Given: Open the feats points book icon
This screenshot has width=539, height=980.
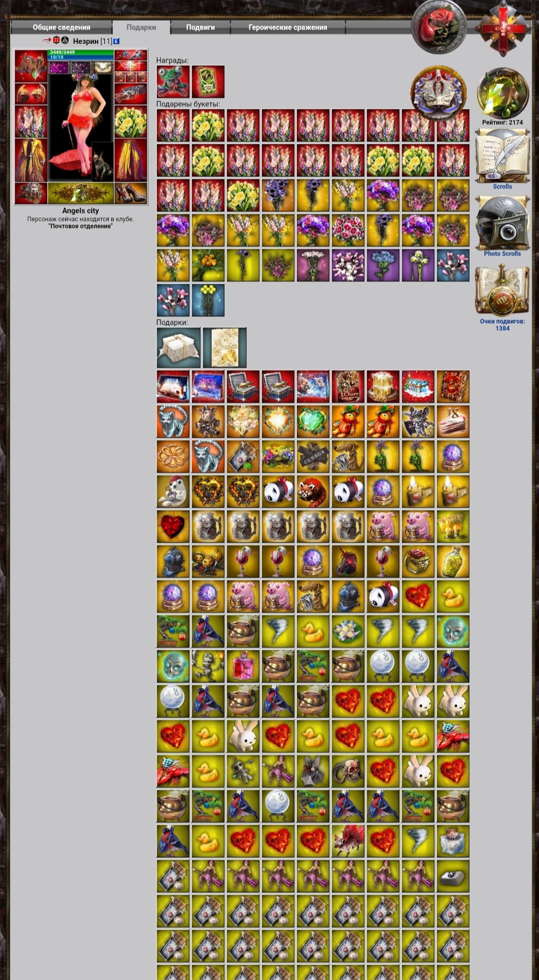Looking at the screenshot, I should [x=502, y=290].
